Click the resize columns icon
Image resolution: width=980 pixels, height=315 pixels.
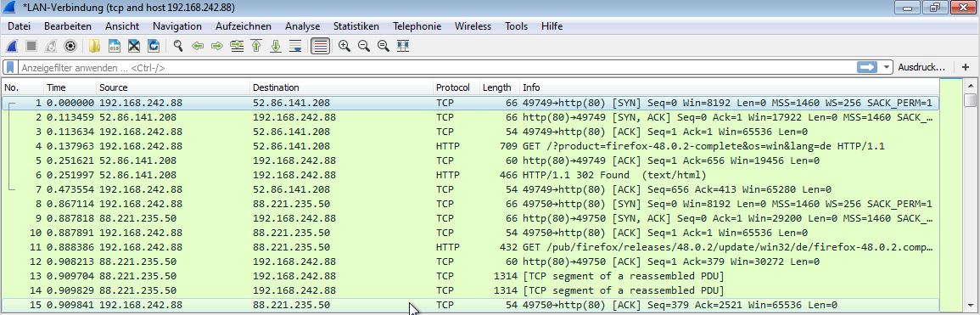402,46
